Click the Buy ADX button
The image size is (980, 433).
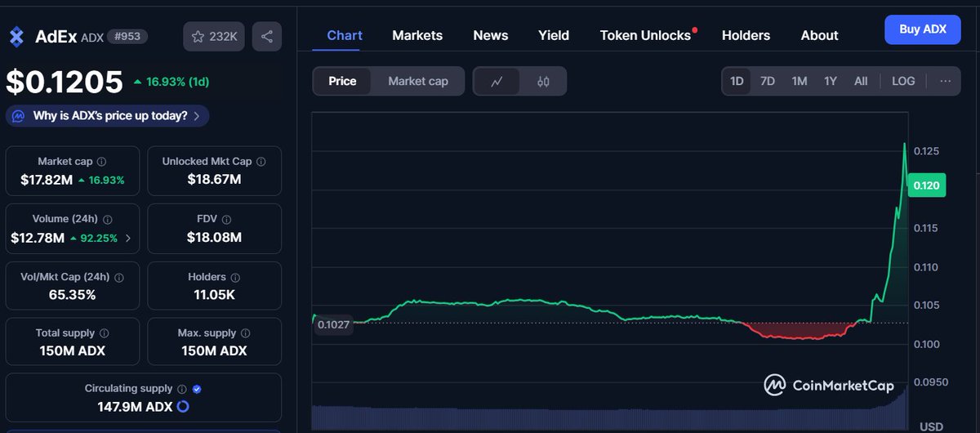point(923,29)
